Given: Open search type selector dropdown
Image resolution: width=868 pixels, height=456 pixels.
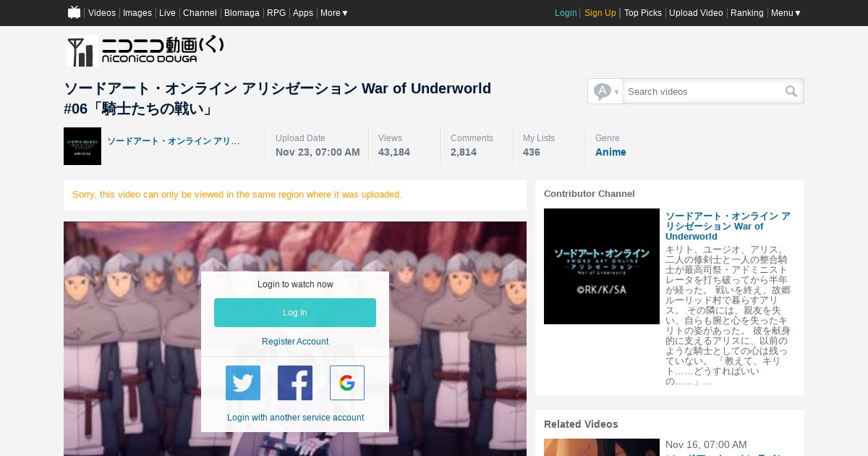Looking at the screenshot, I should (x=605, y=91).
